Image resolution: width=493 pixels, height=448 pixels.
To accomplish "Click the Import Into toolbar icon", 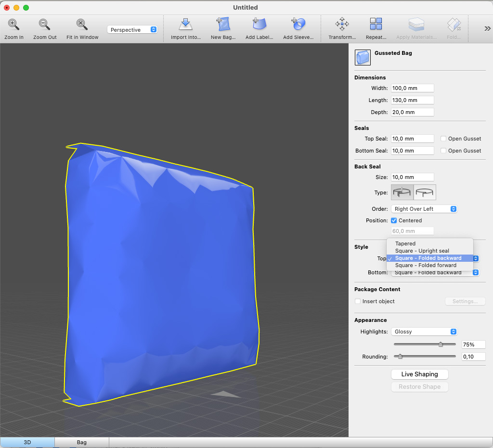I will [186, 25].
